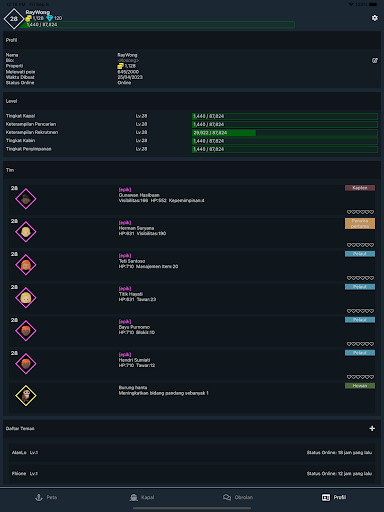The width and height of the screenshot is (384, 512).
Task: Tap the Daftar Teman header text
Action: [20, 429]
